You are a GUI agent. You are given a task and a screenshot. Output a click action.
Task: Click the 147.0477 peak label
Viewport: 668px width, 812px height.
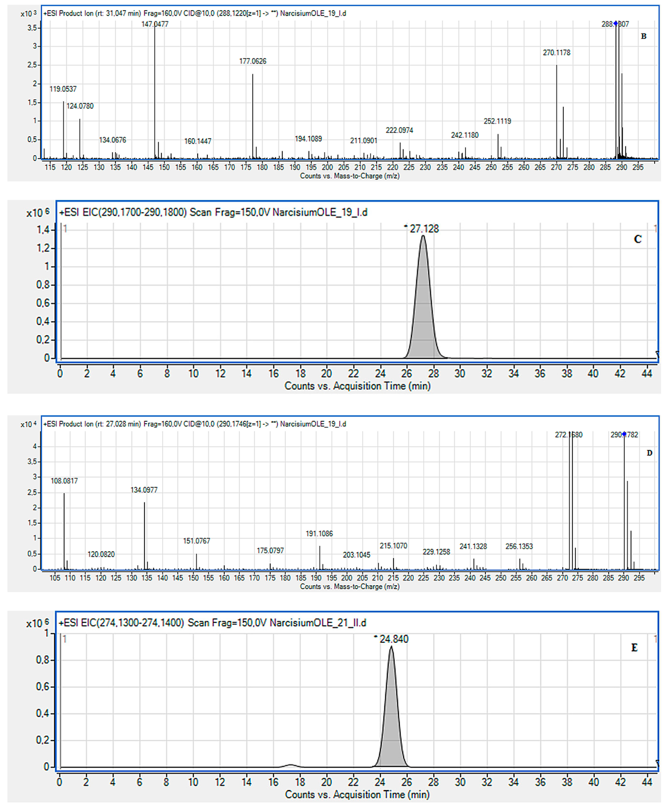point(155,24)
